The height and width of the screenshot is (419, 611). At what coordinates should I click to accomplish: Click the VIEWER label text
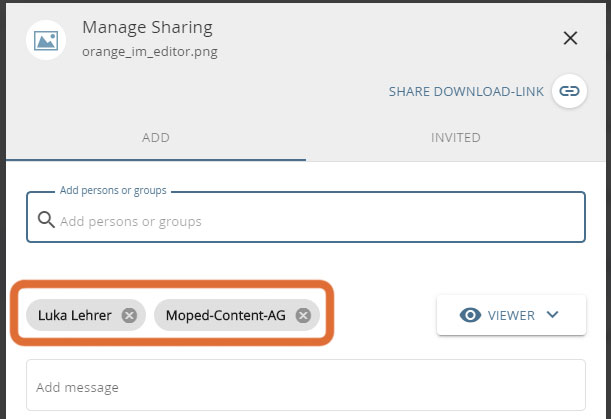tap(512, 315)
